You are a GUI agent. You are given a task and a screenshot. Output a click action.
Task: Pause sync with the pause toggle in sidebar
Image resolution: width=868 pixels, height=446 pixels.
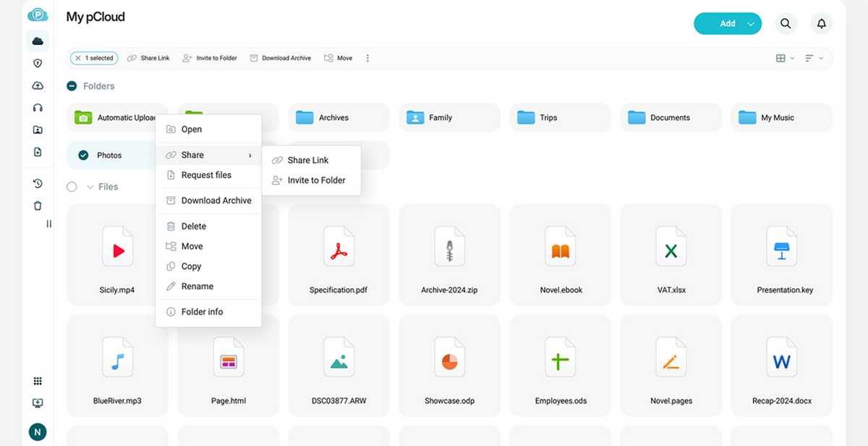[48, 224]
